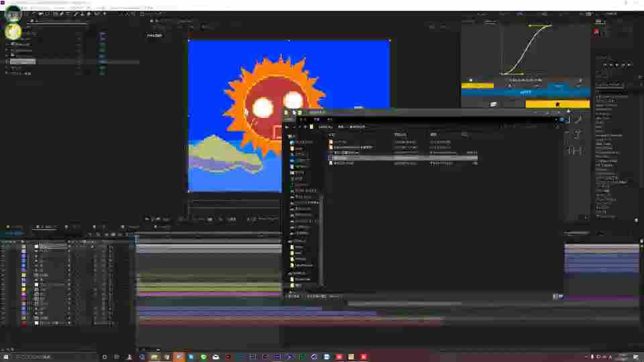Select the highlighted item in Project panel

click(23, 62)
